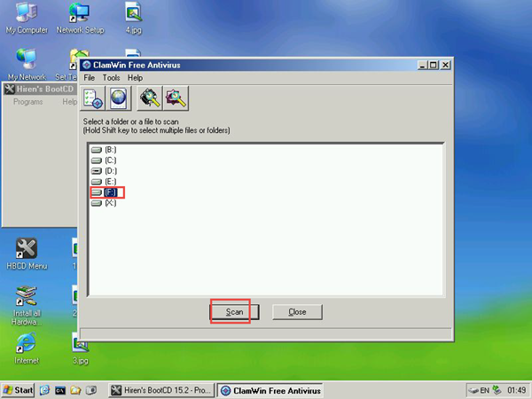The height and width of the screenshot is (399, 532).
Task: Open ClamWin Preferences toolbar icon
Action: click(x=93, y=98)
